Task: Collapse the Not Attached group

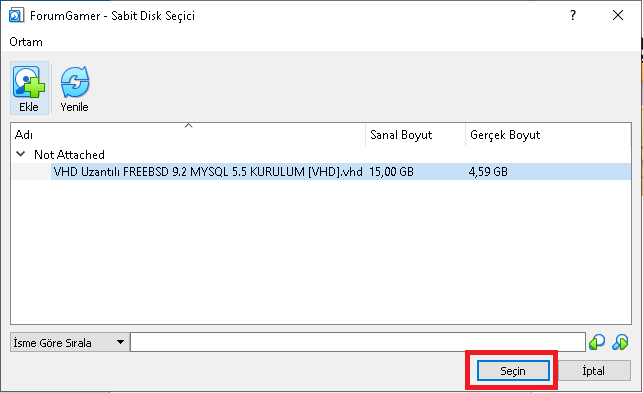Action: [x=21, y=154]
